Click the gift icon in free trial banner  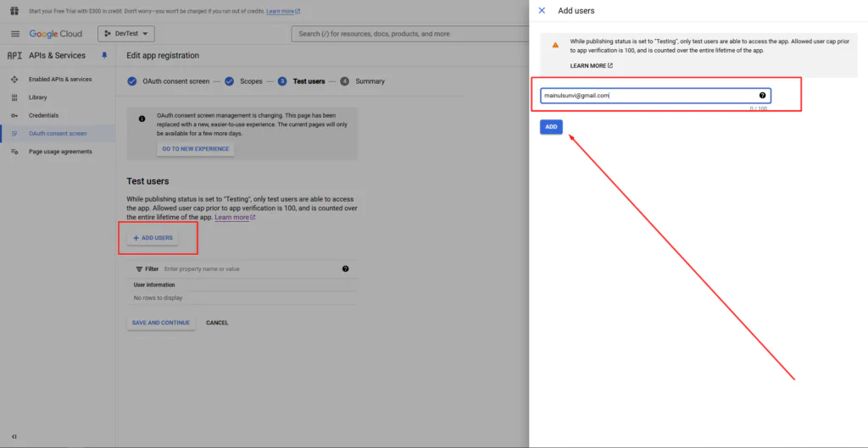(15, 11)
